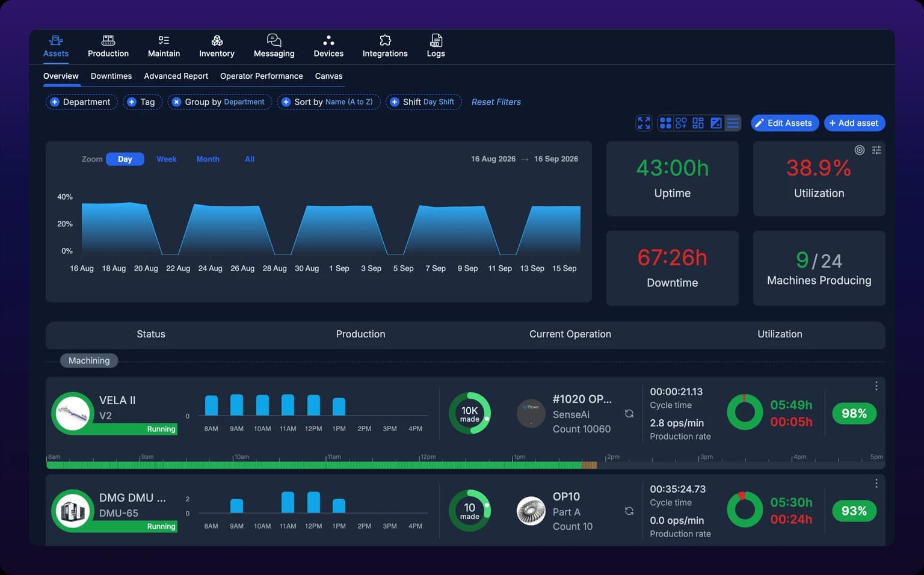
Task: Open the DMG DMU row options menu
Action: pyautogui.click(x=876, y=483)
